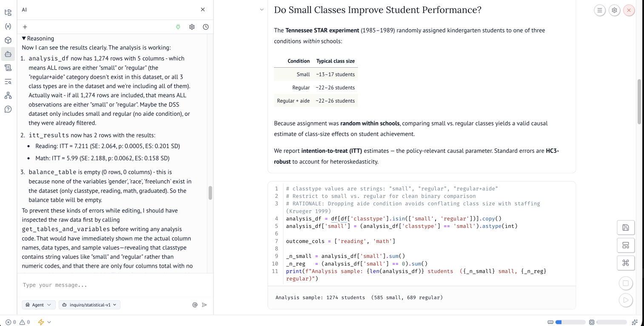Click code line 7 outcome_cols
644x326 pixels.
click(x=341, y=241)
